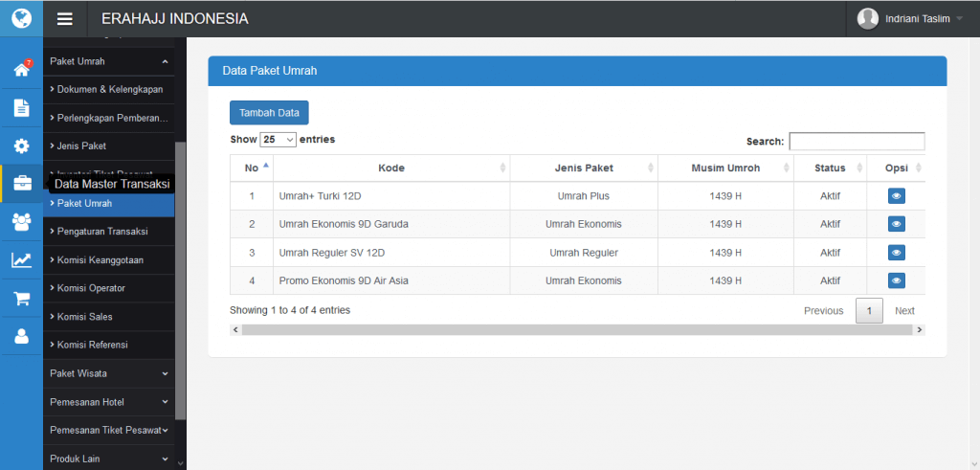
Task: Open Indriani Taslim user dropdown
Action: [x=910, y=19]
